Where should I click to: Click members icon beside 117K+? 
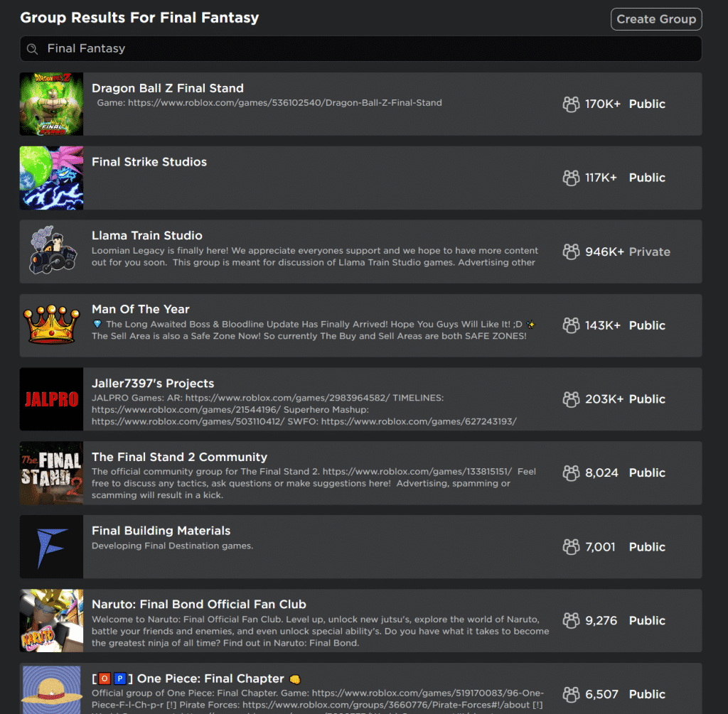tap(571, 178)
